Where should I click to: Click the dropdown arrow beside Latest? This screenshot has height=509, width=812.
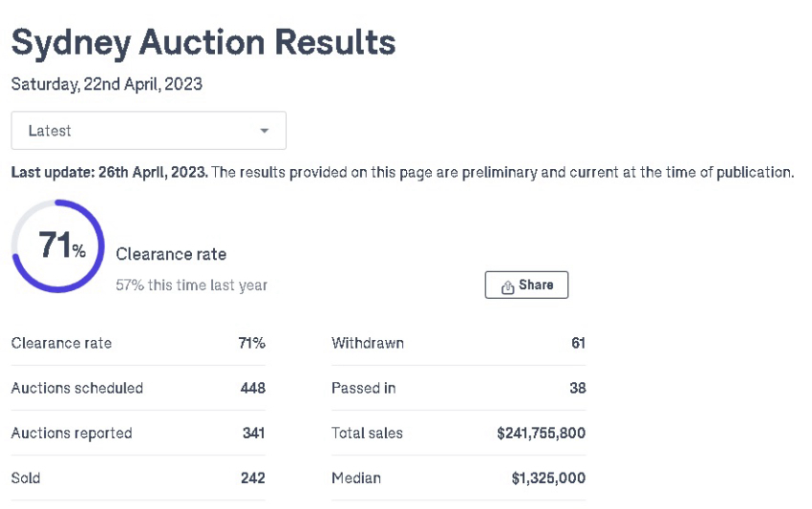coord(264,131)
